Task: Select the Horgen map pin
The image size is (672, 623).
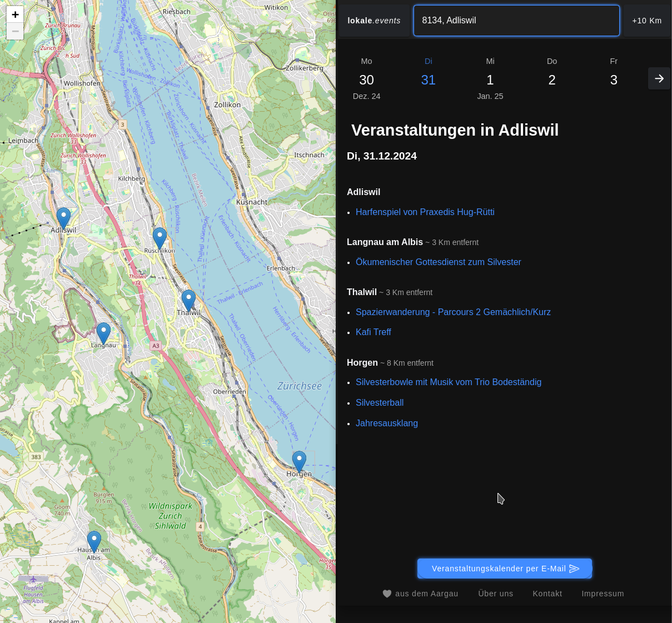Action: click(x=299, y=461)
